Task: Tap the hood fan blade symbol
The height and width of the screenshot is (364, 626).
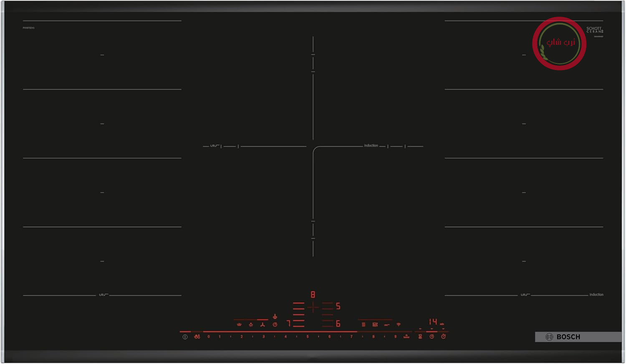Action: [263, 324]
